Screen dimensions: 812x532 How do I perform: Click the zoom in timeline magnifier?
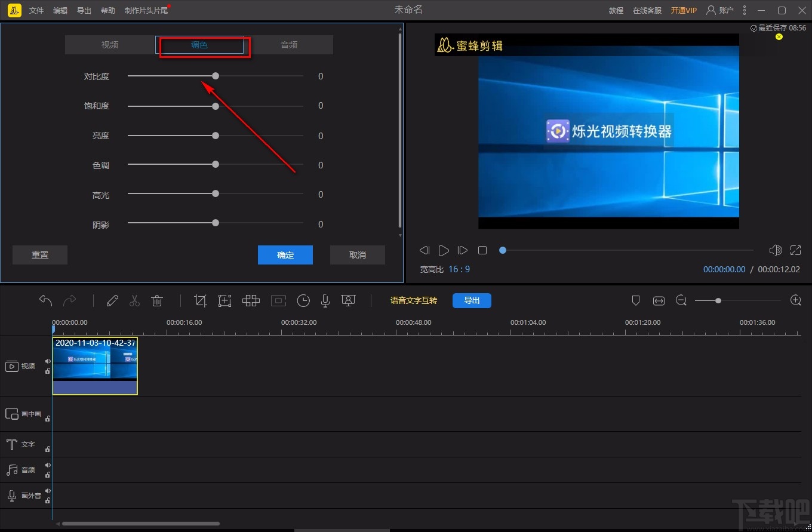pos(795,300)
